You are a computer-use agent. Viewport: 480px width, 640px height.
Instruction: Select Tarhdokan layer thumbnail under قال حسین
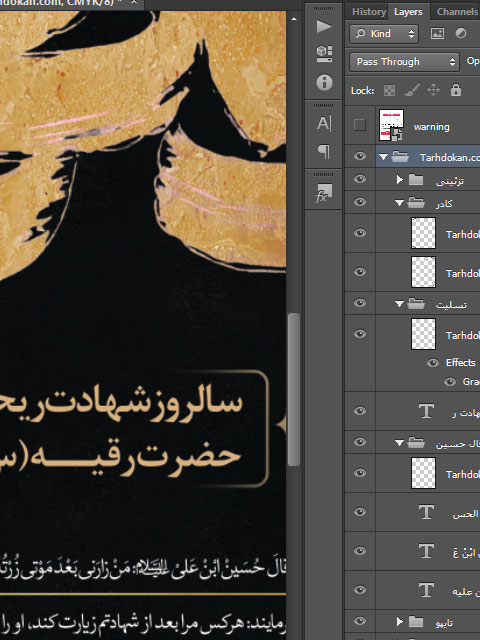pos(423,473)
